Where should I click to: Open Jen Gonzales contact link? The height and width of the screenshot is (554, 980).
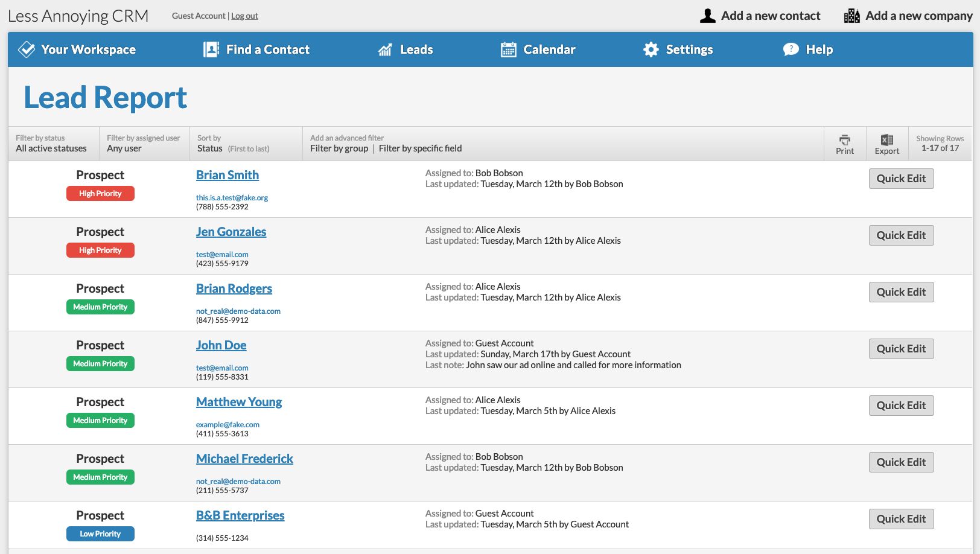(x=231, y=232)
